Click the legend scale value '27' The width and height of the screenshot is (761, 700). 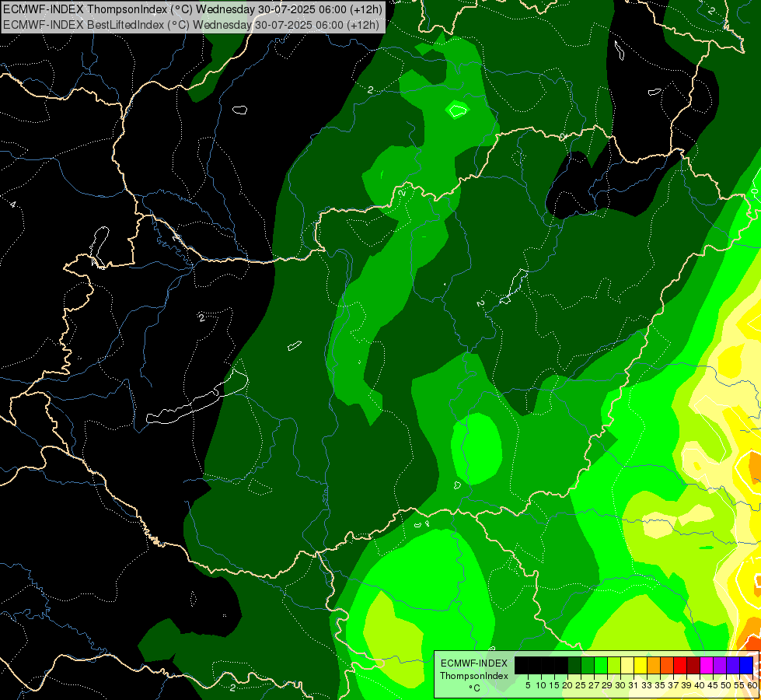594,685
